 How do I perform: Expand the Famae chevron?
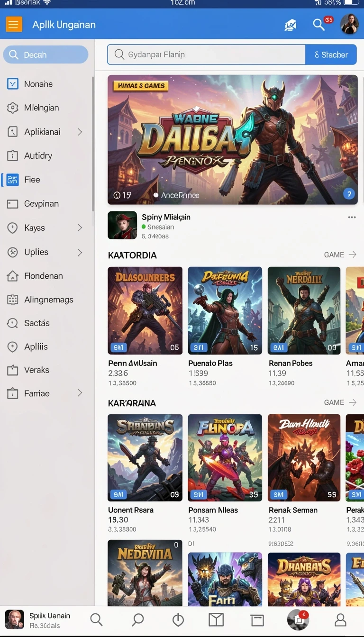point(80,393)
